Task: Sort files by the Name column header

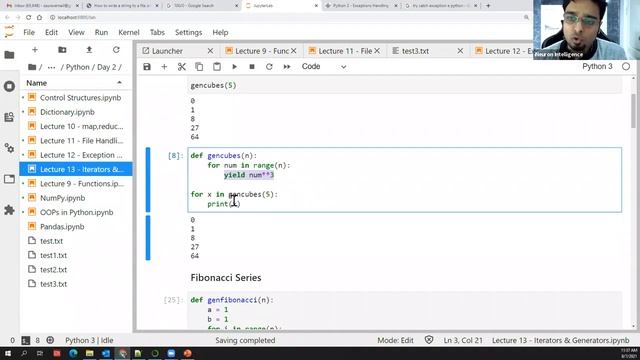Action: pos(75,83)
